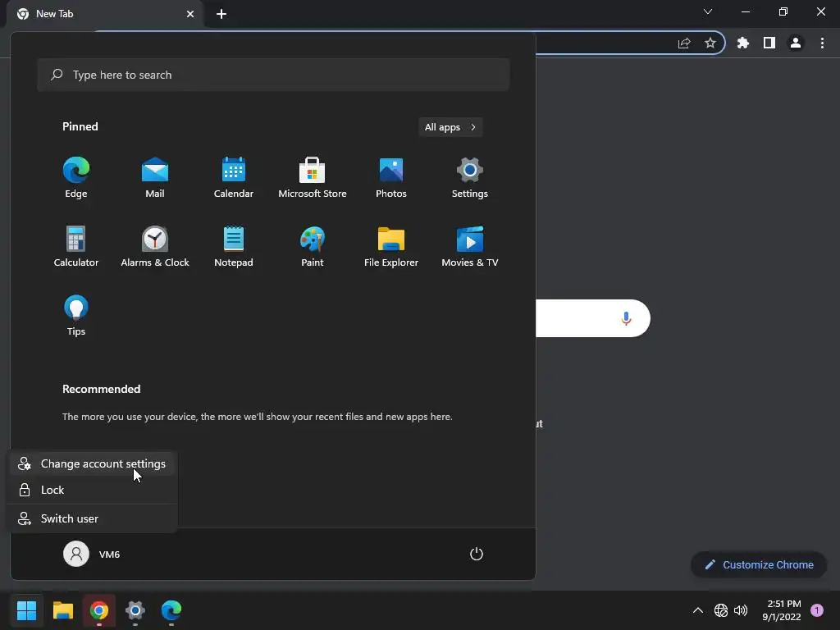Choose Lock from the user menu
The height and width of the screenshot is (630, 840).
[x=92, y=491]
